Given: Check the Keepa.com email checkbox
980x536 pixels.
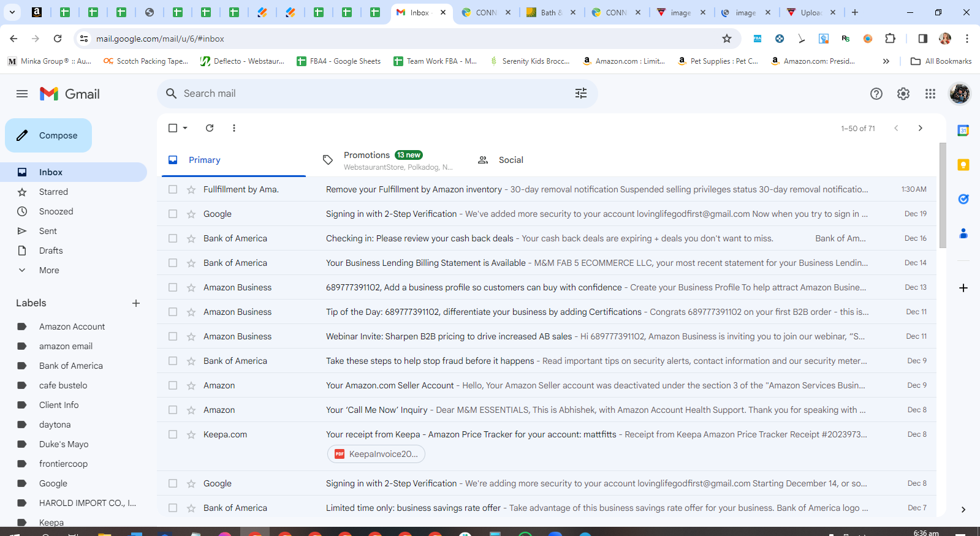Looking at the screenshot, I should [x=173, y=435].
